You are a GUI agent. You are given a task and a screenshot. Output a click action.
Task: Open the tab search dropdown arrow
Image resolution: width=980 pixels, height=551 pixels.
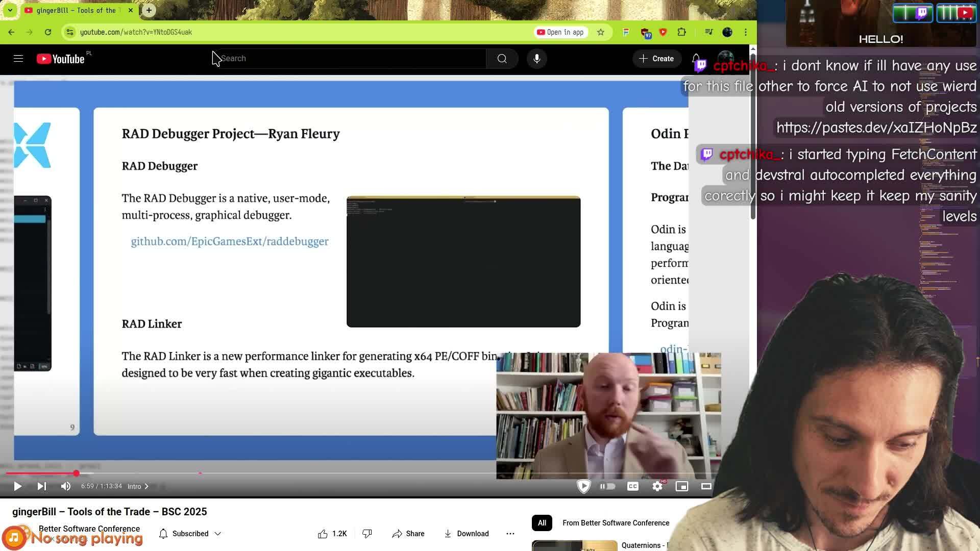tap(10, 10)
